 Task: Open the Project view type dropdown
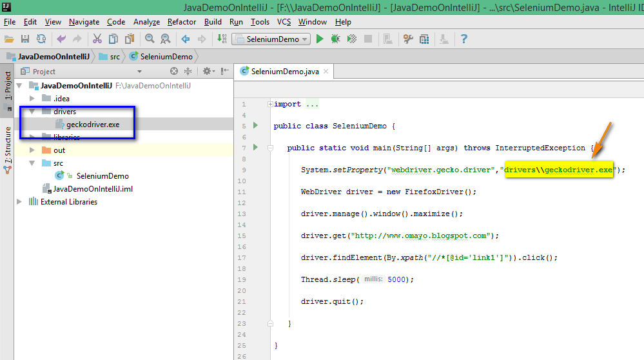(x=140, y=72)
